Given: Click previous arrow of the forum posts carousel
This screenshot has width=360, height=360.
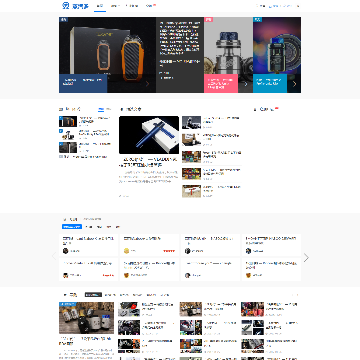Looking at the screenshot, I should [x=54, y=256].
